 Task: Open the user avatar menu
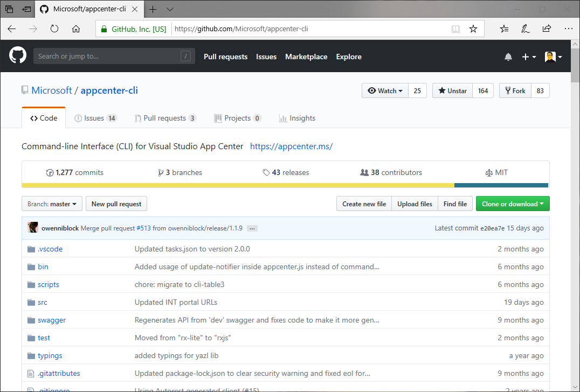(553, 57)
